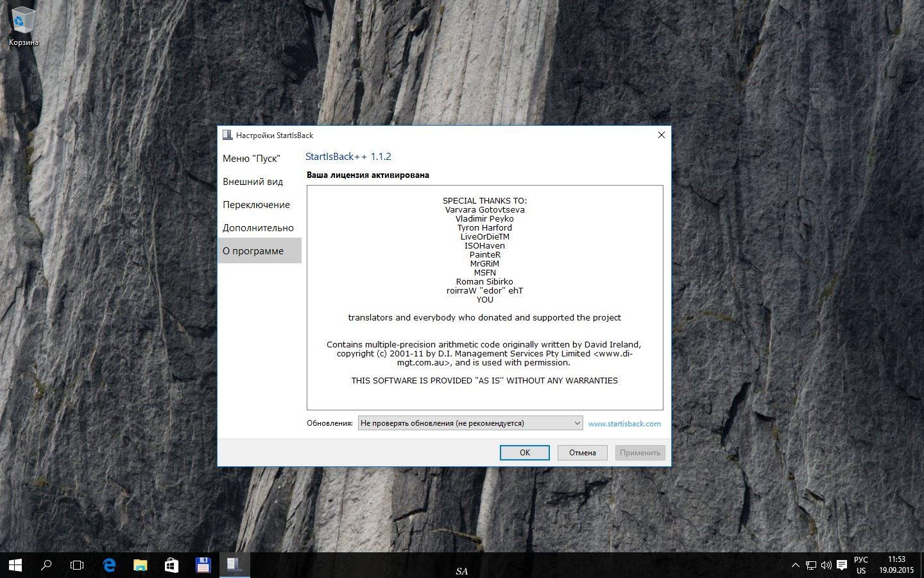The image size is (924, 578).
Task: Open Action Center notifications icon
Action: pos(842,565)
